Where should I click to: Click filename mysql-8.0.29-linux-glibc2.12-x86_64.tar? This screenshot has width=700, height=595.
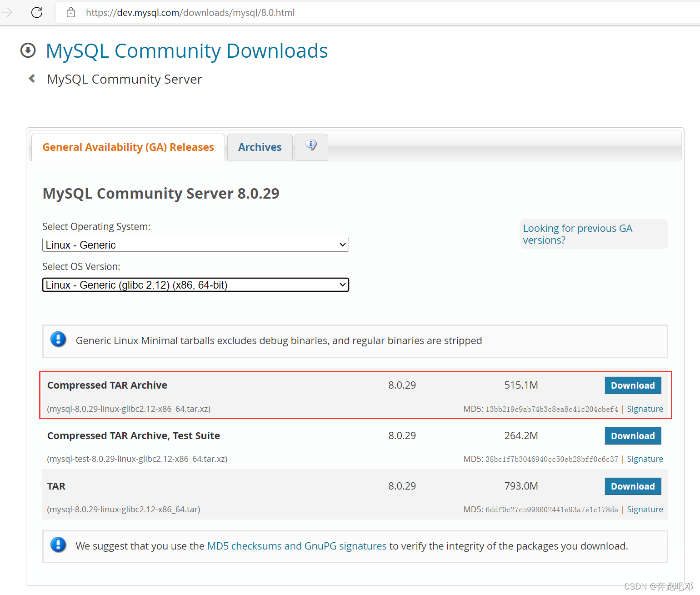tap(124, 510)
